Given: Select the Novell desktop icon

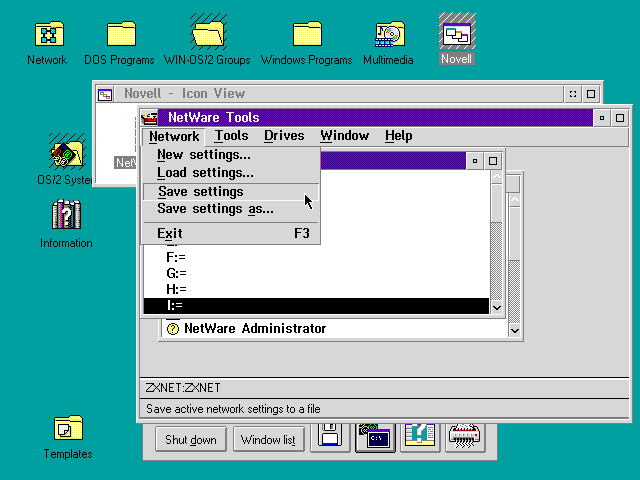Looking at the screenshot, I should (x=457, y=33).
